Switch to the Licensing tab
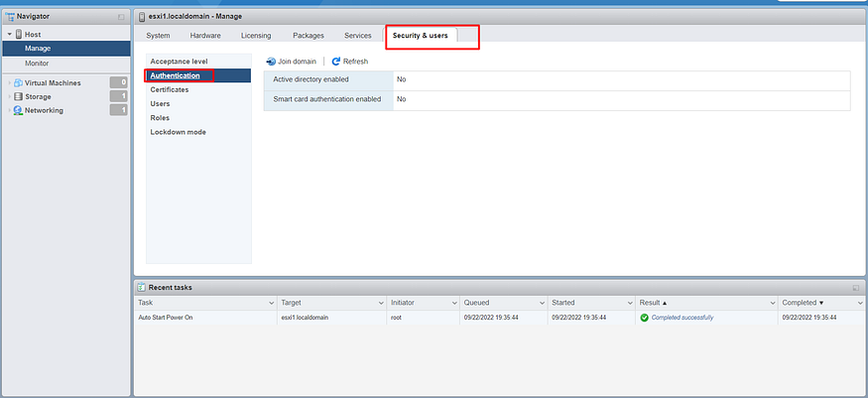The height and width of the screenshot is (398, 868). 256,36
